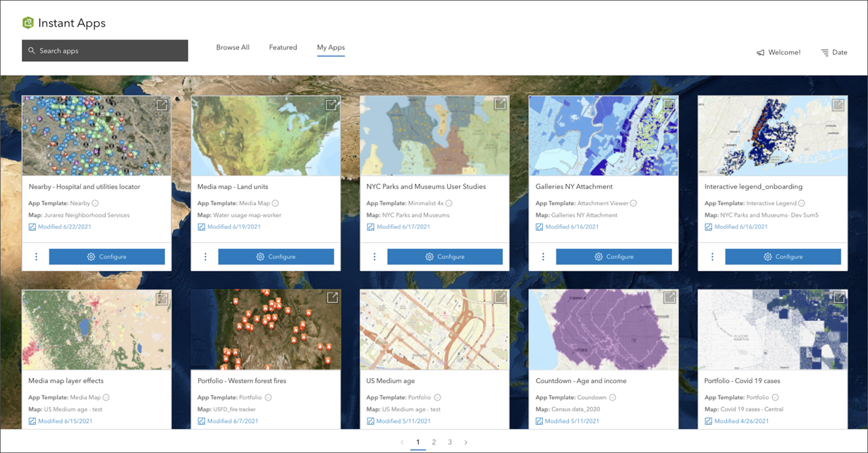
Task: Configure Nearby - Hospital and utilities locator
Action: [107, 257]
